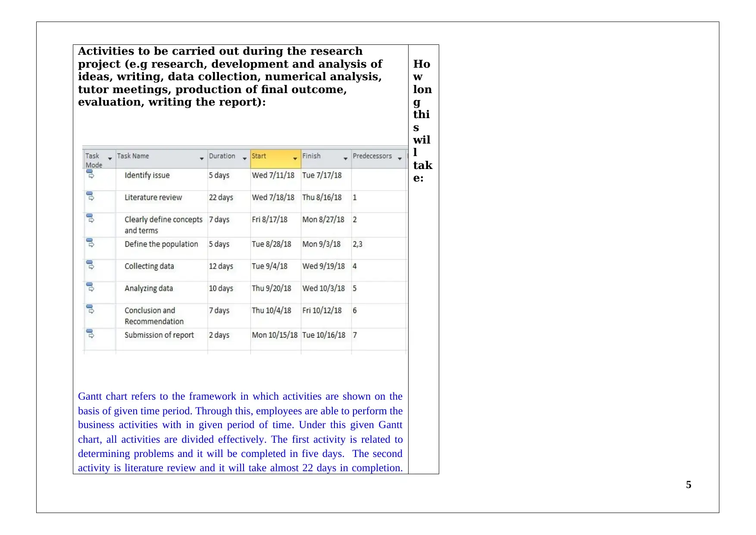
Task: Open the Finish column dropdown arrow
Action: pyautogui.click(x=346, y=159)
